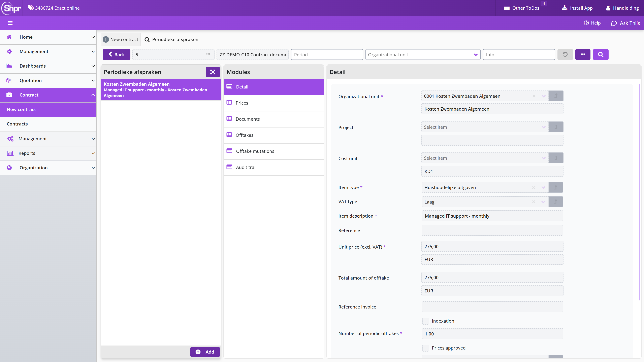Click the Item description field

tap(492, 216)
